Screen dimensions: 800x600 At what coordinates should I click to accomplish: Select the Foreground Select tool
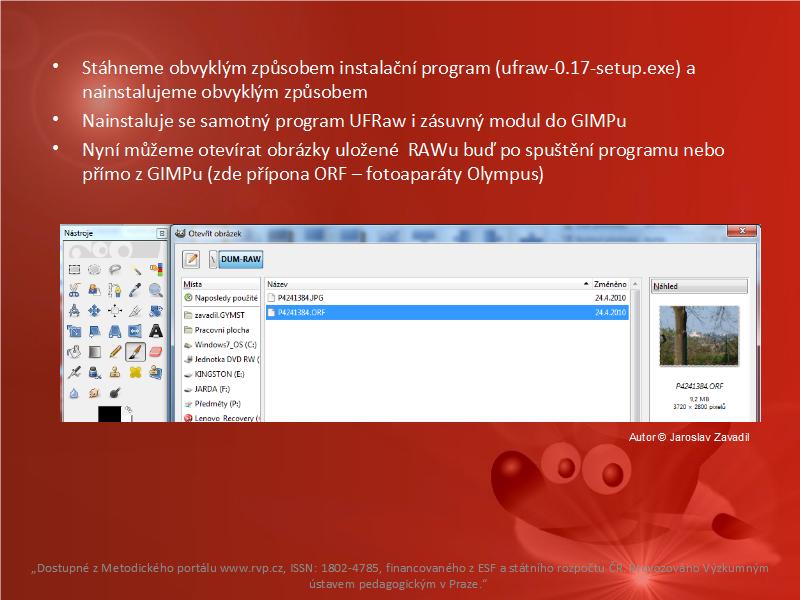coord(94,290)
